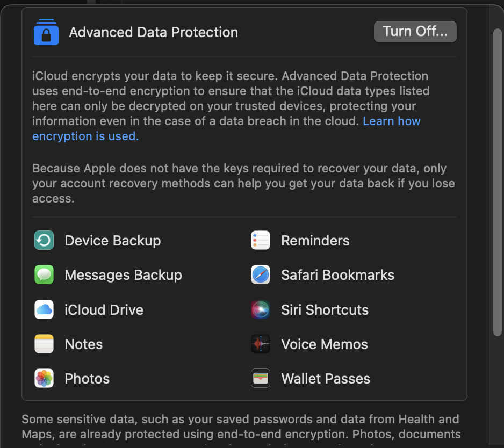
Task: Click the iCloud Drive cloud icon
Action: [44, 309]
